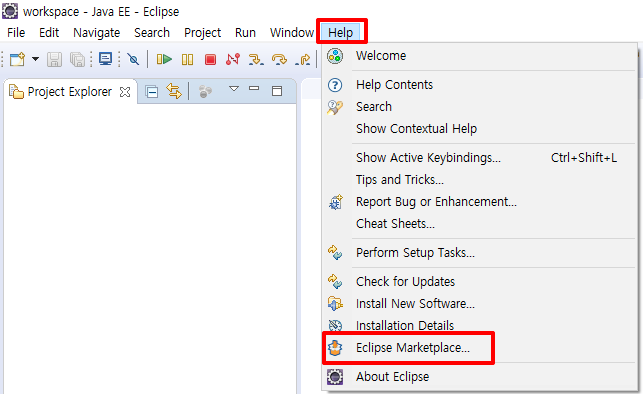
Task: Click Collapse All in Project Explorer
Action: [152, 92]
